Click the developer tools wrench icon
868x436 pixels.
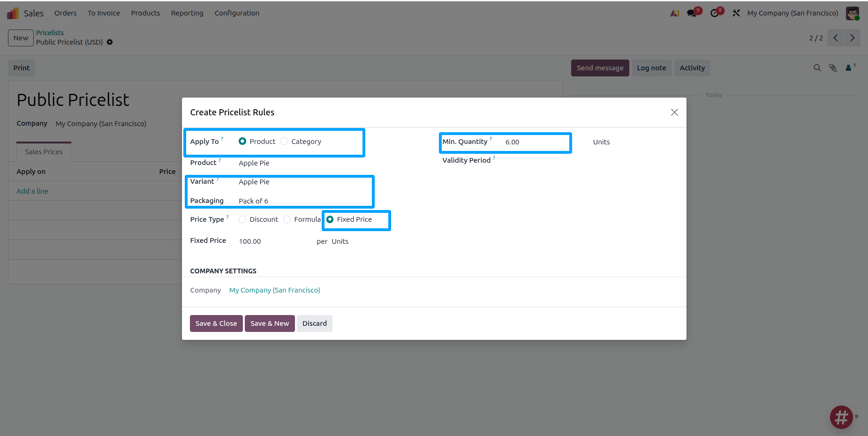point(736,13)
